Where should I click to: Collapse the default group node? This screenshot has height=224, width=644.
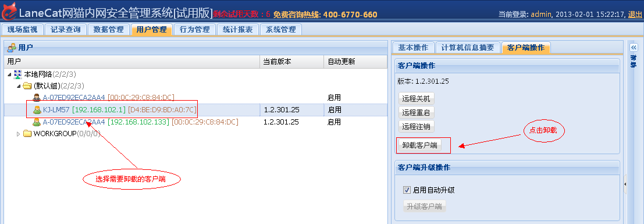click(19, 86)
